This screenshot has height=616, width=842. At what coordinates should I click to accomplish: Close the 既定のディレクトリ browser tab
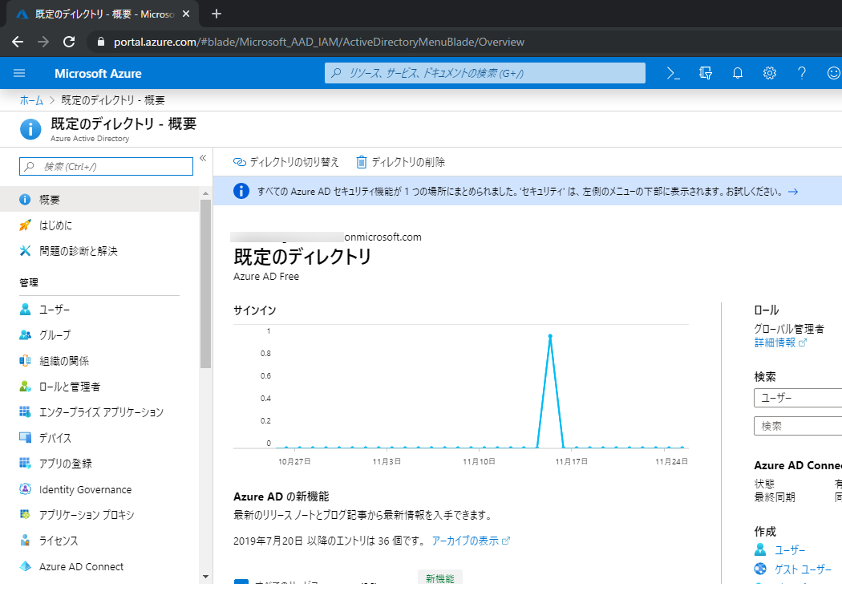pyautogui.click(x=186, y=14)
